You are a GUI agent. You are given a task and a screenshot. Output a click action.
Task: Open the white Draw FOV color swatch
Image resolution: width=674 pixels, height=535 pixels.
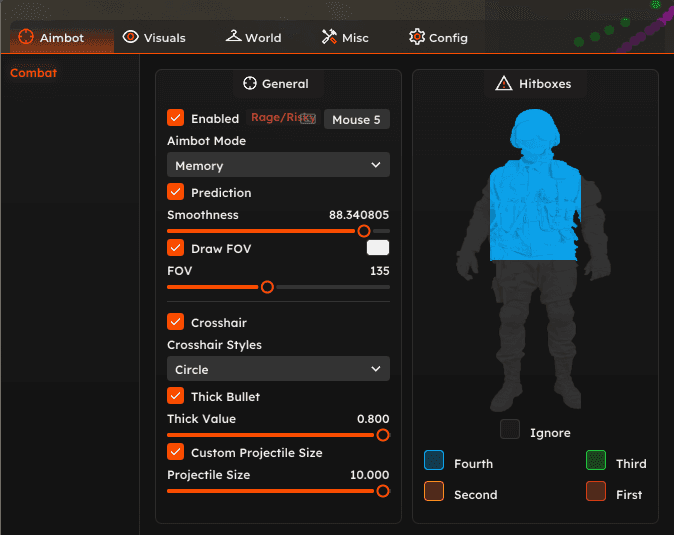(378, 248)
